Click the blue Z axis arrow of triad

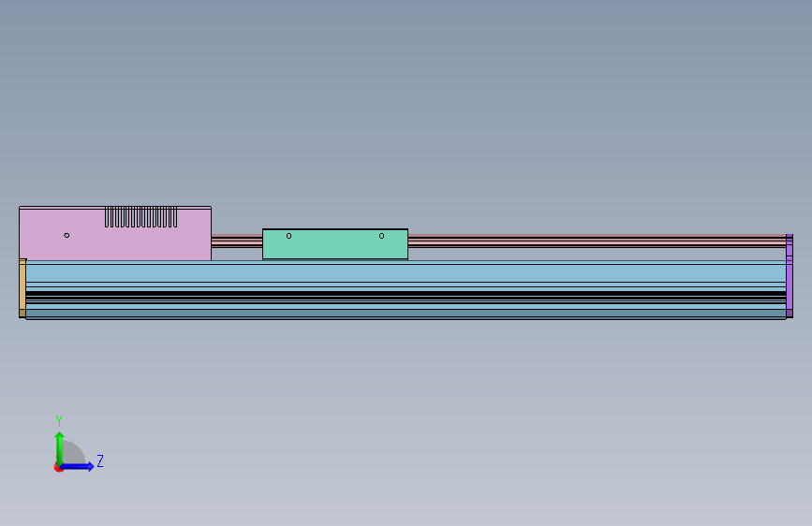78,466
